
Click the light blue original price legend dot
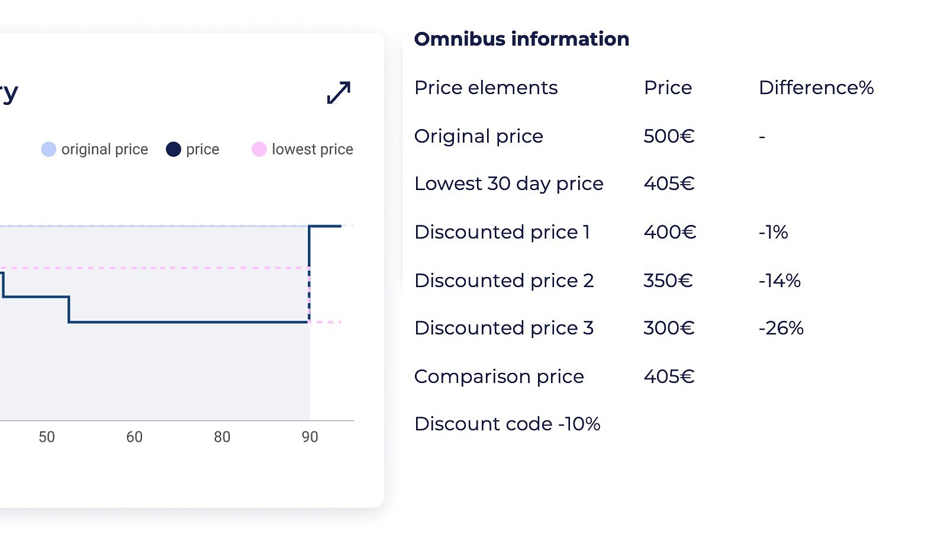pyautogui.click(x=49, y=149)
